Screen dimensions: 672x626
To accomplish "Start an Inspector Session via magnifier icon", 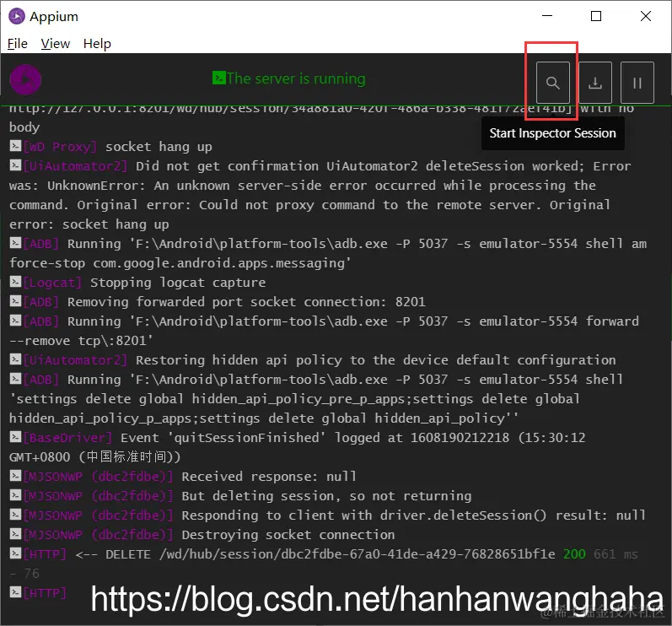I will pyautogui.click(x=552, y=83).
